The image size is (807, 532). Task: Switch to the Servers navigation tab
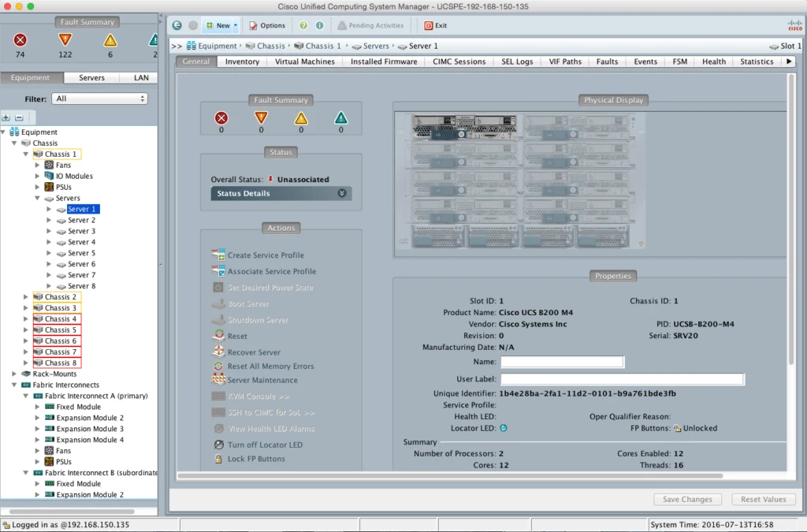(x=91, y=78)
